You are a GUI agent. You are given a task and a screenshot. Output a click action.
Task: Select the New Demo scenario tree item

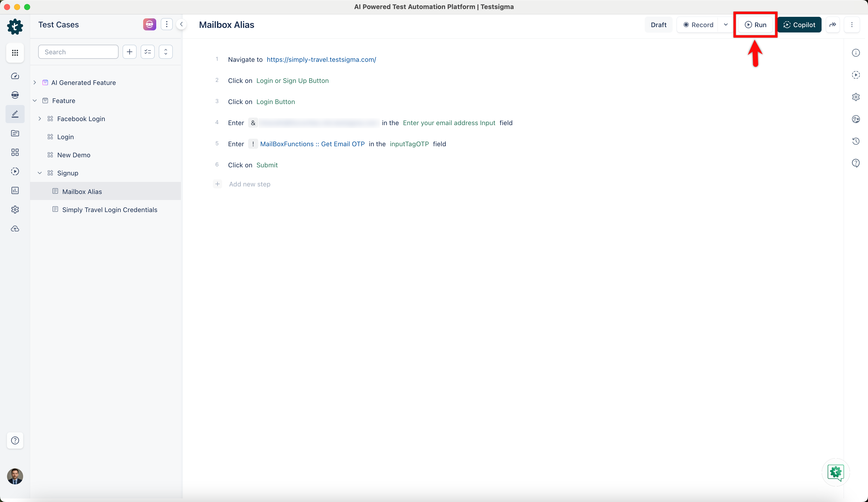click(x=74, y=155)
